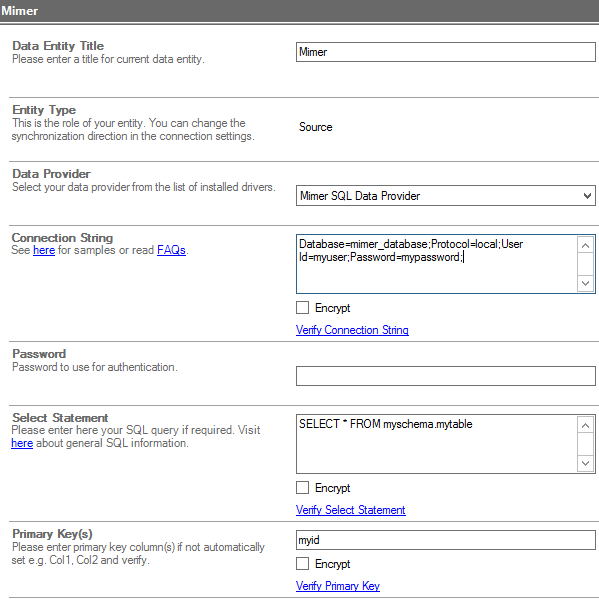Click the 'Primary Key(s)' heading
This screenshot has width=599, height=599.
(52, 534)
